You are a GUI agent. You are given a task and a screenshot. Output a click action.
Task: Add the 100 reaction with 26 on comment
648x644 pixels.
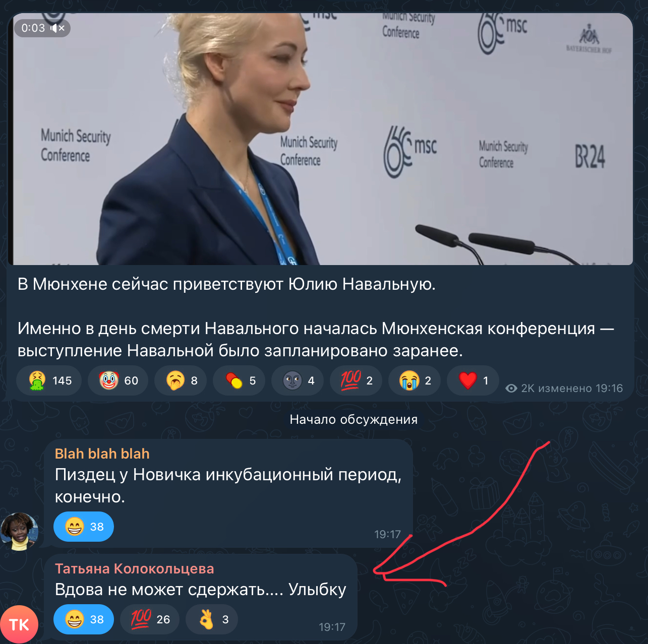point(150,619)
